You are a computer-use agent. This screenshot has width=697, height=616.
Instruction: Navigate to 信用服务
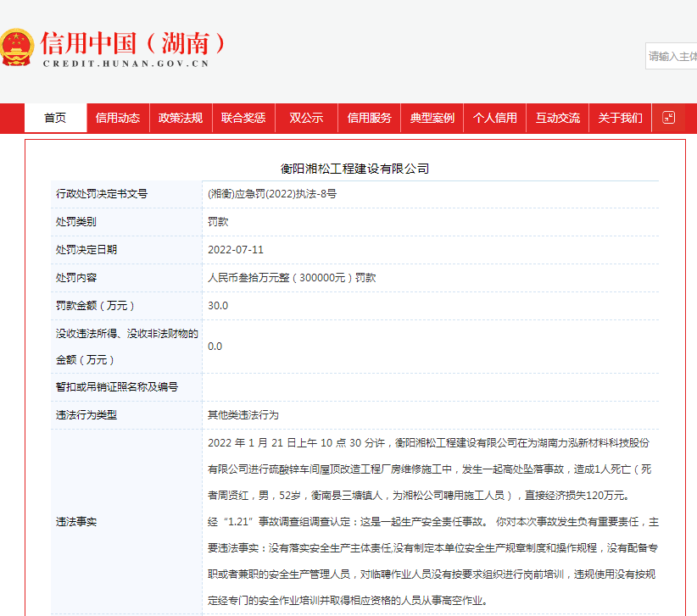tap(369, 119)
